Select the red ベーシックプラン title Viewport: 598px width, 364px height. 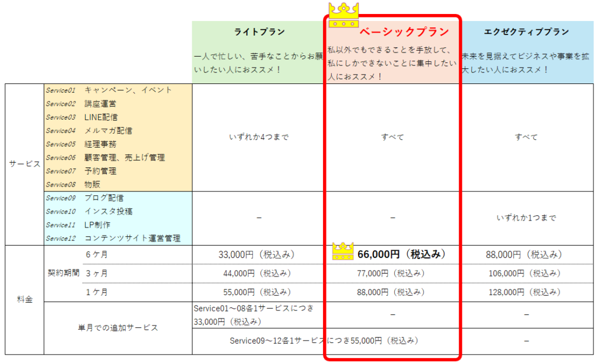(x=404, y=32)
